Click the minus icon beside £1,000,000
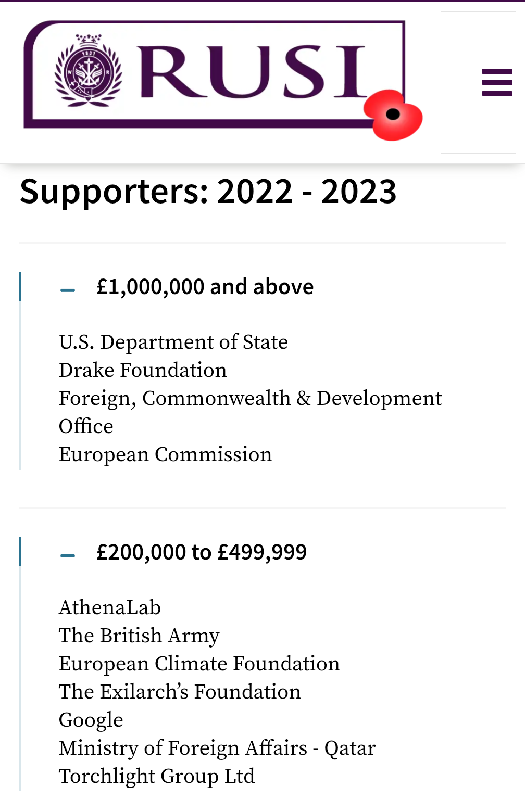The width and height of the screenshot is (525, 812). coord(68,290)
